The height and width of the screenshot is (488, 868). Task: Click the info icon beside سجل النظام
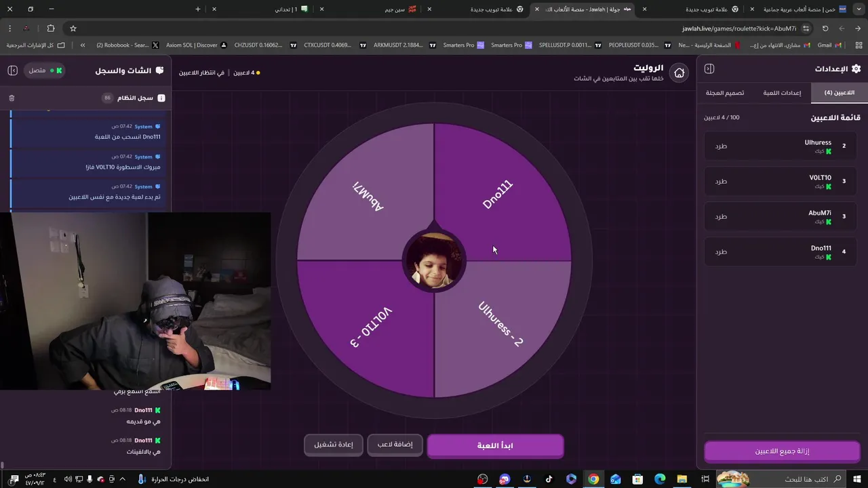(161, 98)
